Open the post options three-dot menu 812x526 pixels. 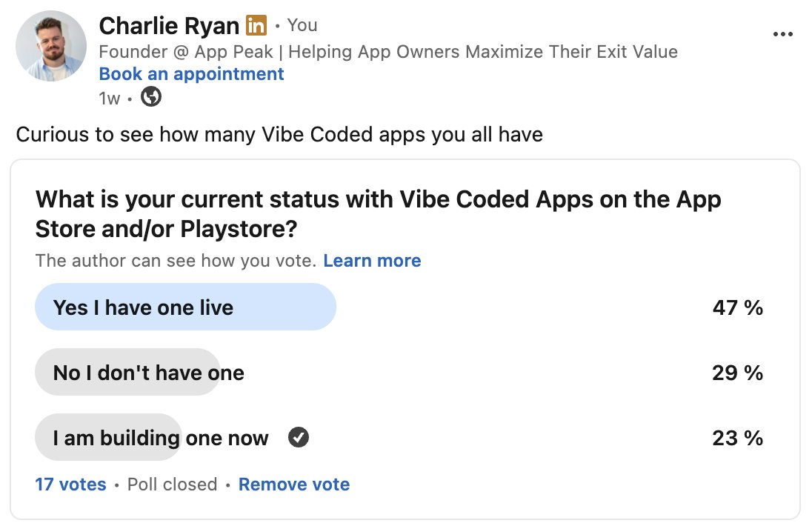pos(782,34)
